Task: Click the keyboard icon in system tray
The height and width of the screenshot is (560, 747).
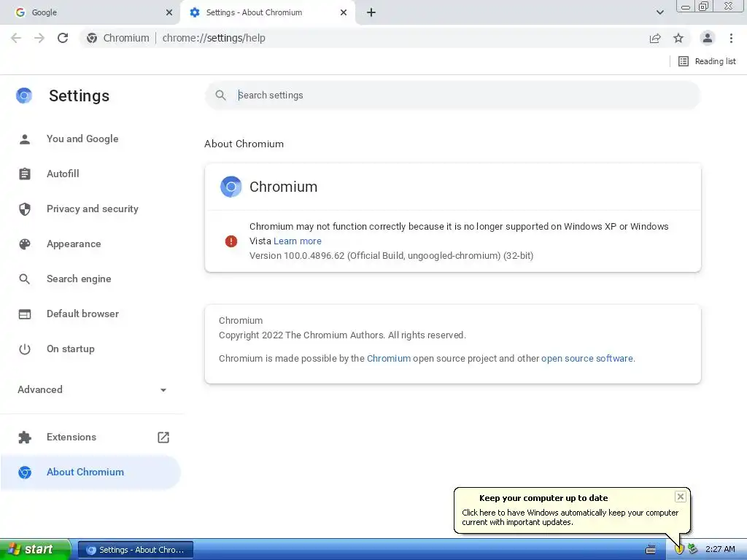Action: [x=650, y=550]
